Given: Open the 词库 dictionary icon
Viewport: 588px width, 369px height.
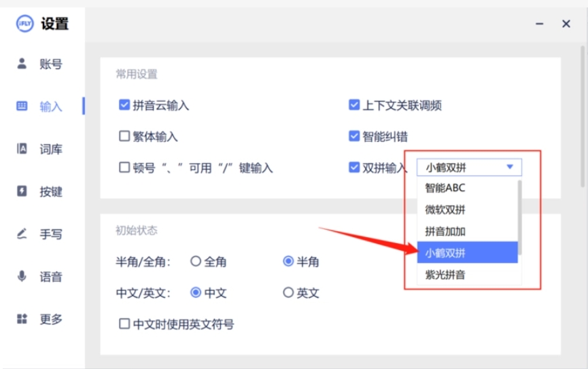Looking at the screenshot, I should pyautogui.click(x=22, y=149).
